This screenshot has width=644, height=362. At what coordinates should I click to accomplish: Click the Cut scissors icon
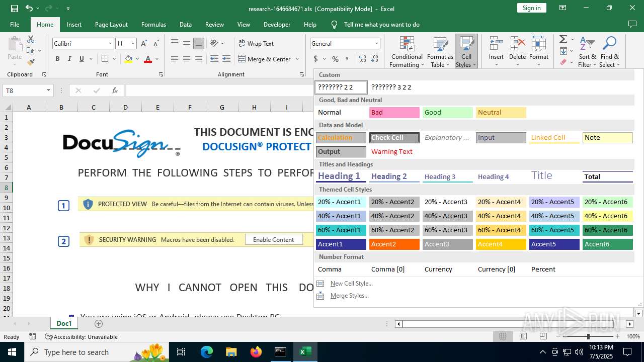(x=31, y=39)
